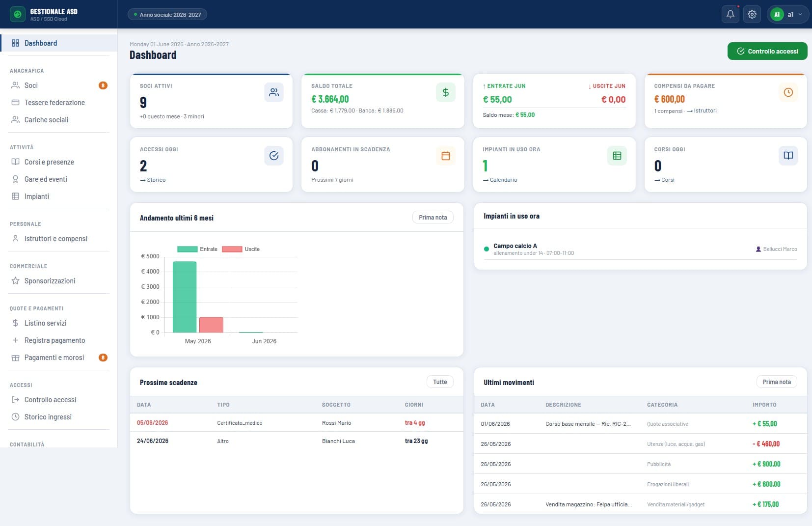
Task: Expand the a1 user account menu
Action: click(787, 14)
